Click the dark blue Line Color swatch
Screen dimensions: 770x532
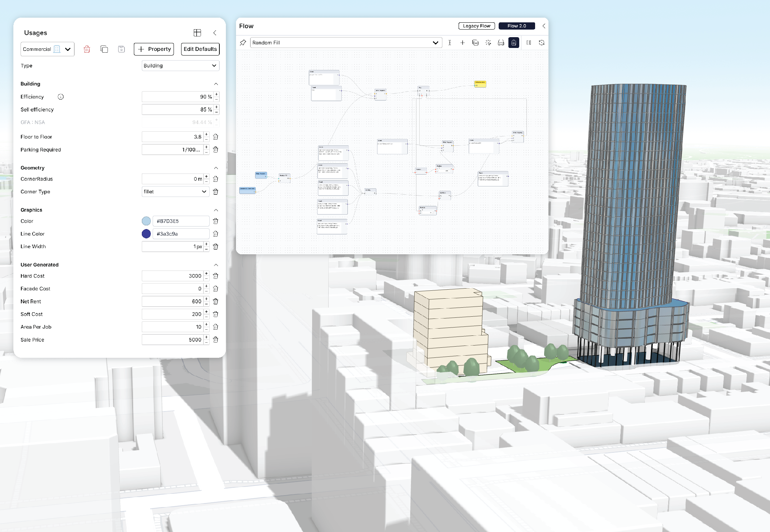(146, 234)
